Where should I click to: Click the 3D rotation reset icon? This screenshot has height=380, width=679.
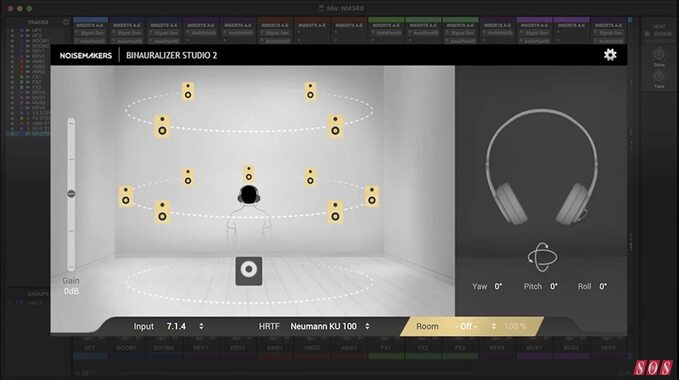(542, 257)
